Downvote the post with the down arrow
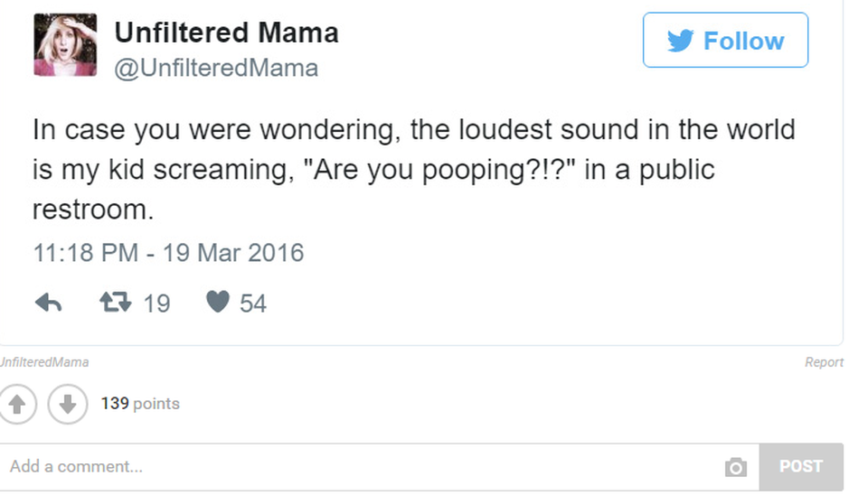Viewport: 868px width, 495px height. (68, 403)
